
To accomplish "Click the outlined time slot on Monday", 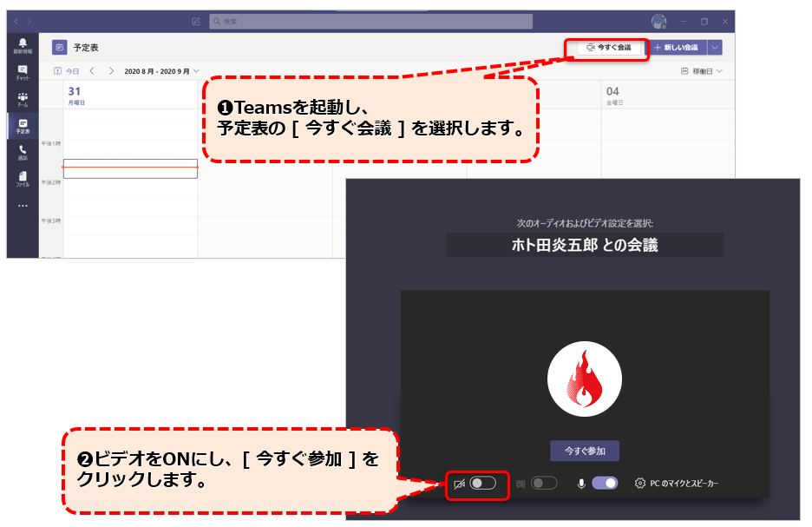I will [x=130, y=169].
